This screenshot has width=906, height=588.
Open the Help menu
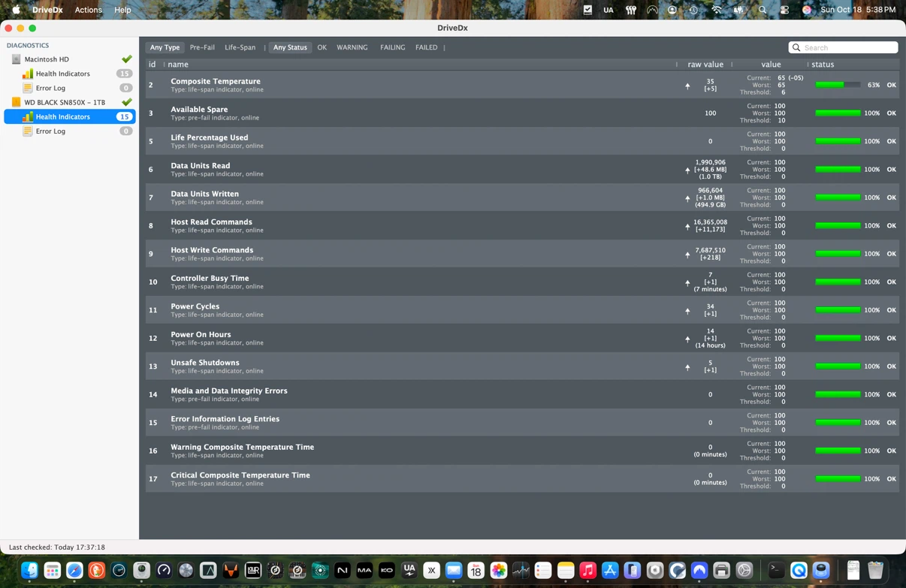pos(122,10)
